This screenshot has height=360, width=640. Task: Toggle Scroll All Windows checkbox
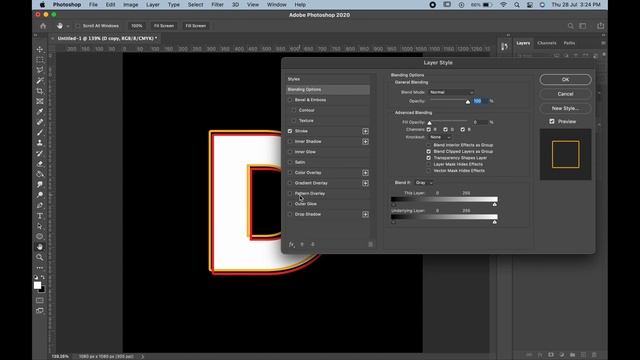(78, 26)
